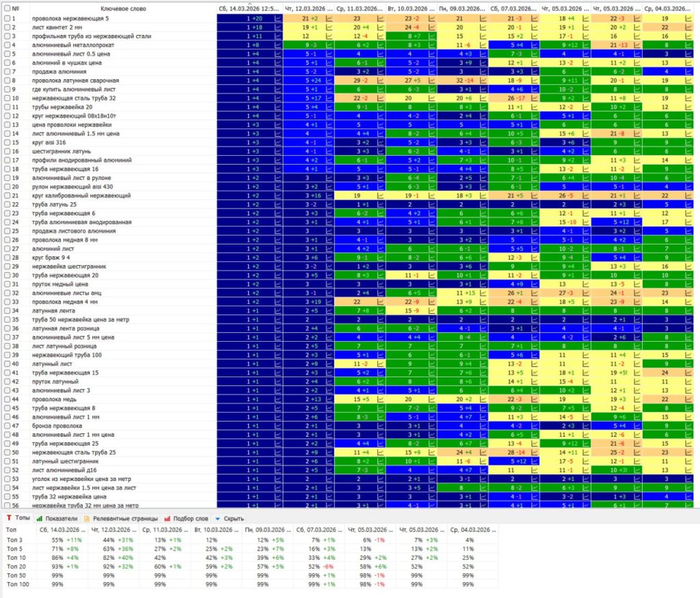Select keyword 'профильная труба из нержавеющей стали'
The height and width of the screenshot is (598, 700).
[x=92, y=36]
